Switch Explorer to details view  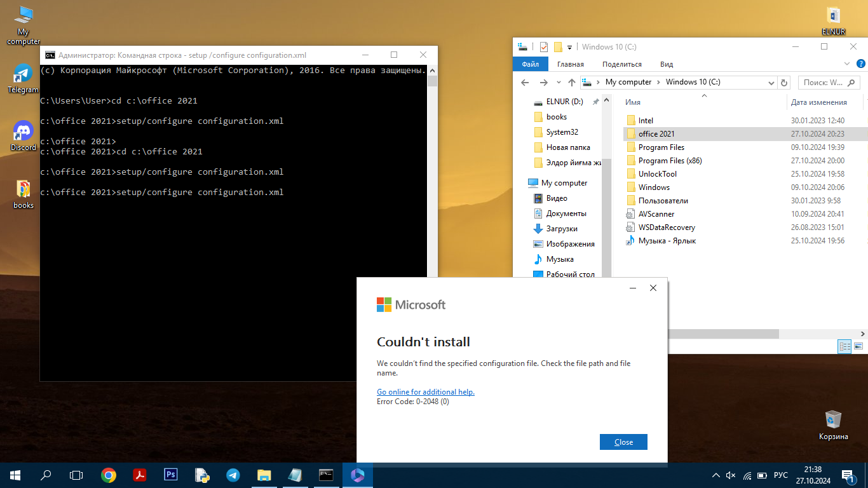click(x=844, y=346)
